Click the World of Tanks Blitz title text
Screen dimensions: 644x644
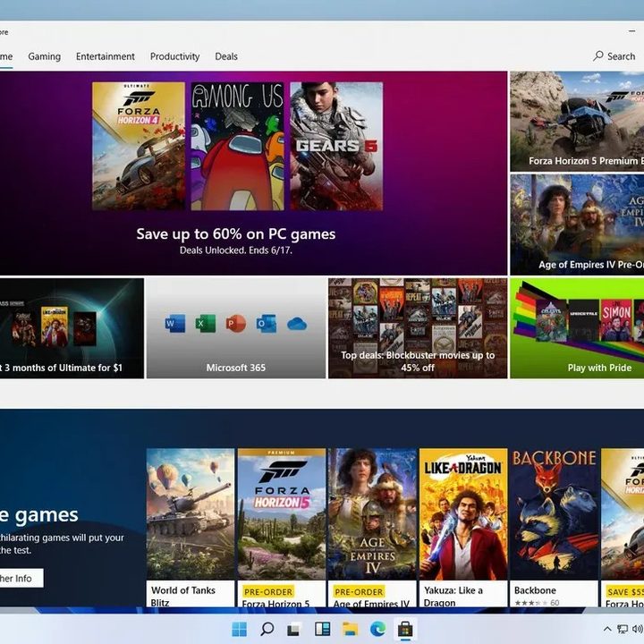click(183, 597)
